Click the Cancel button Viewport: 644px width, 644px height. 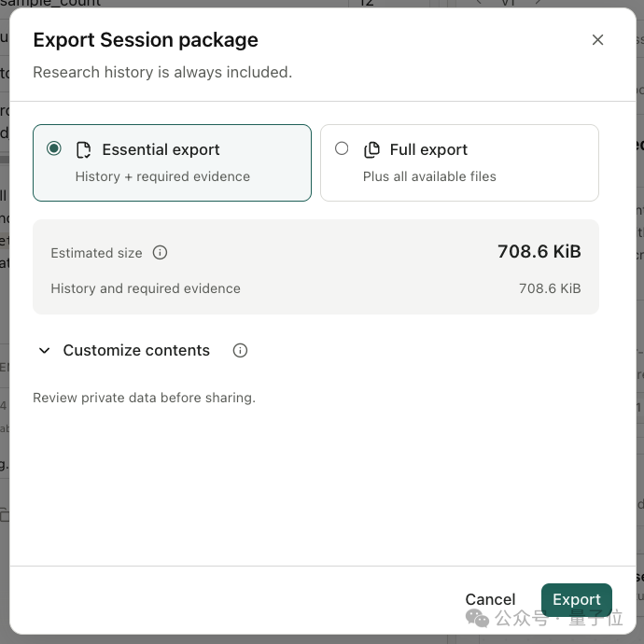tap(490, 599)
